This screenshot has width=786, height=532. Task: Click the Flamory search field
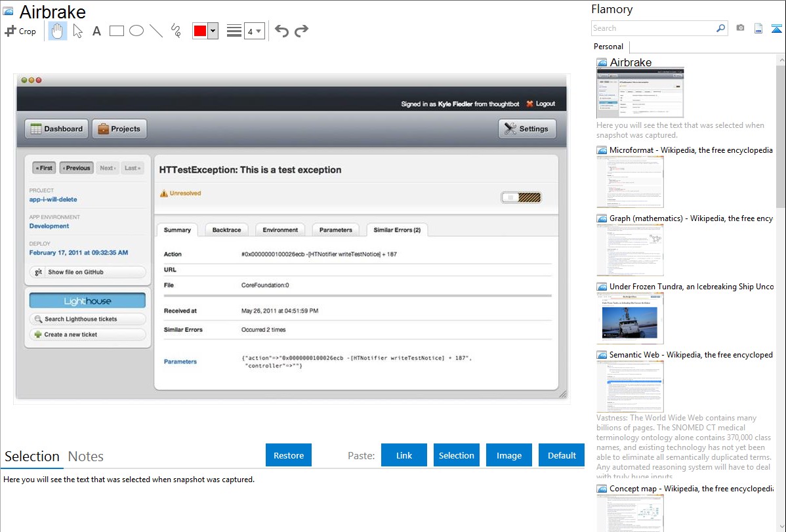click(653, 28)
